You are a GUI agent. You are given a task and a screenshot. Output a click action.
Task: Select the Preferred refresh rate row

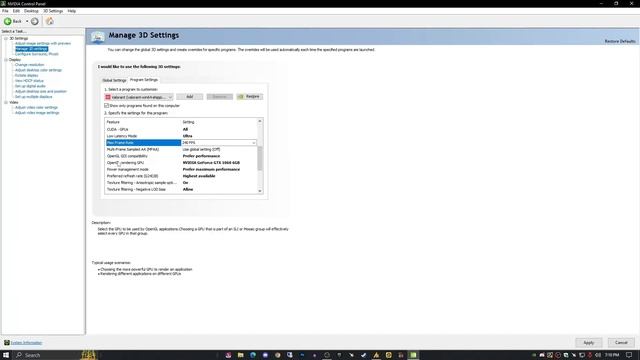(181, 176)
